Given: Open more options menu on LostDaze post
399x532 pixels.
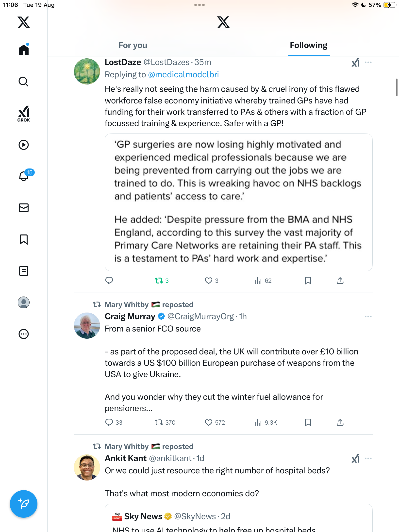Looking at the screenshot, I should tap(368, 62).
